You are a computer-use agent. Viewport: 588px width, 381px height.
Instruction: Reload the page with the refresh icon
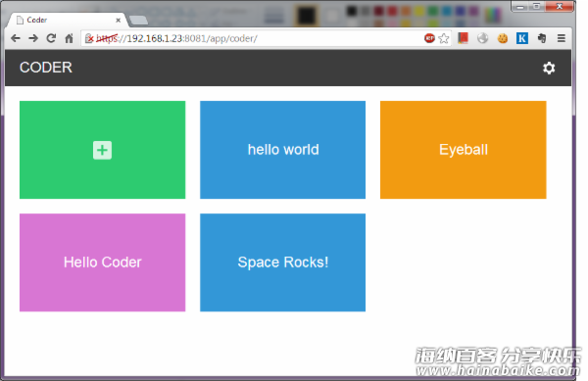click(x=51, y=38)
